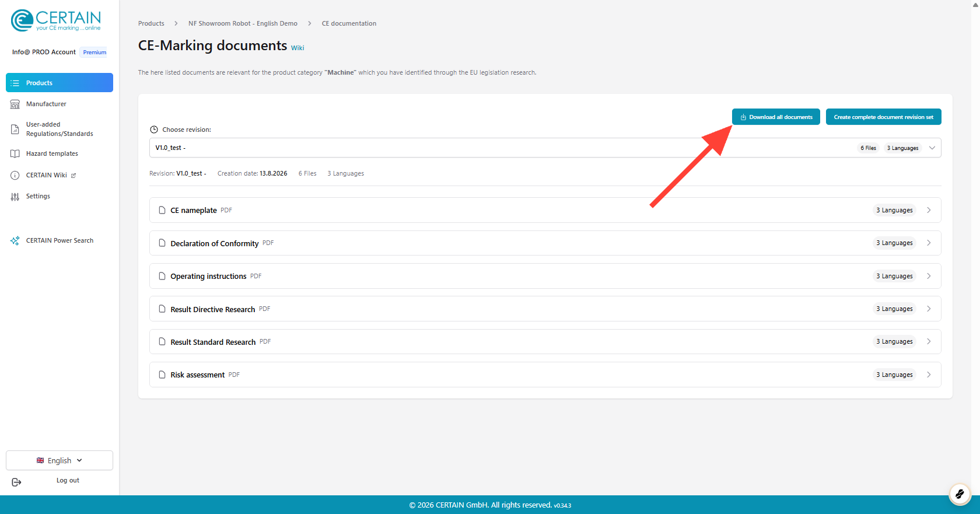This screenshot has width=980, height=514.
Task: Click the Result Standard Research file icon
Action: (x=162, y=341)
